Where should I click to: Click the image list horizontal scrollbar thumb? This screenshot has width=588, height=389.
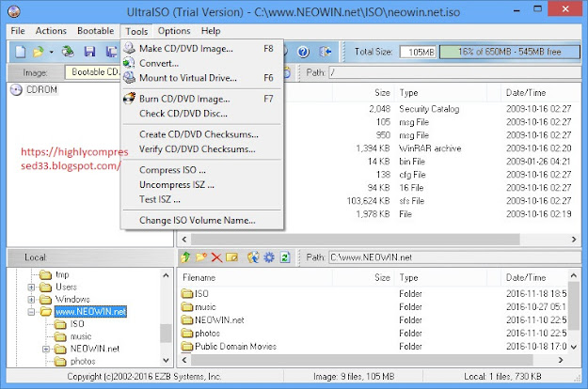355,240
